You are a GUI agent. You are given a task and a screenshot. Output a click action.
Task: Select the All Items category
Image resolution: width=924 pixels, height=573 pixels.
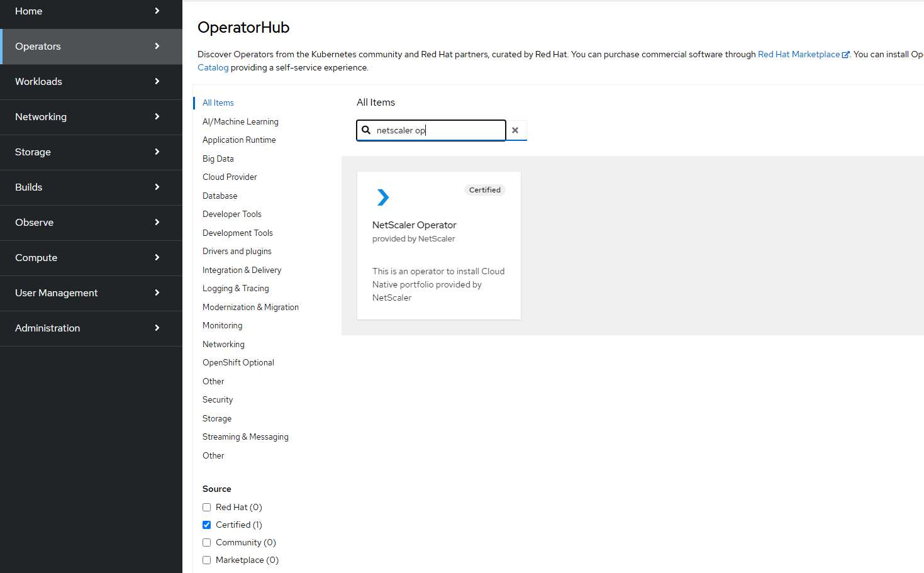pyautogui.click(x=218, y=103)
